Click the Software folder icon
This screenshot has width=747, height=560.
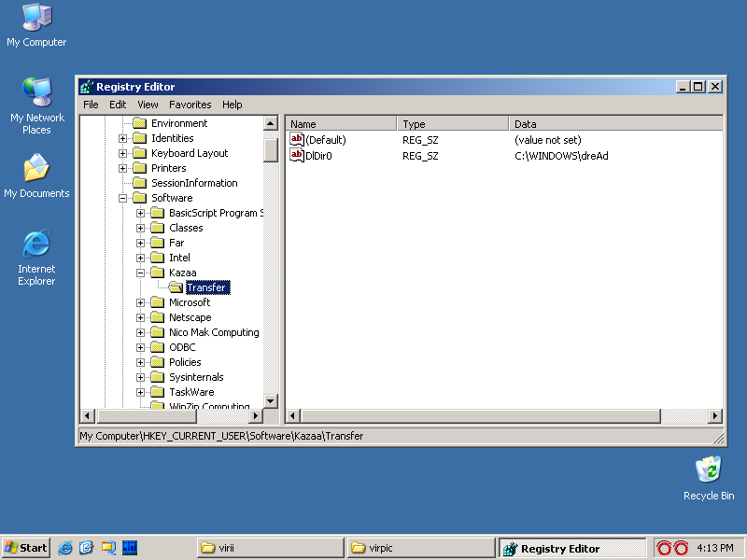click(x=139, y=198)
